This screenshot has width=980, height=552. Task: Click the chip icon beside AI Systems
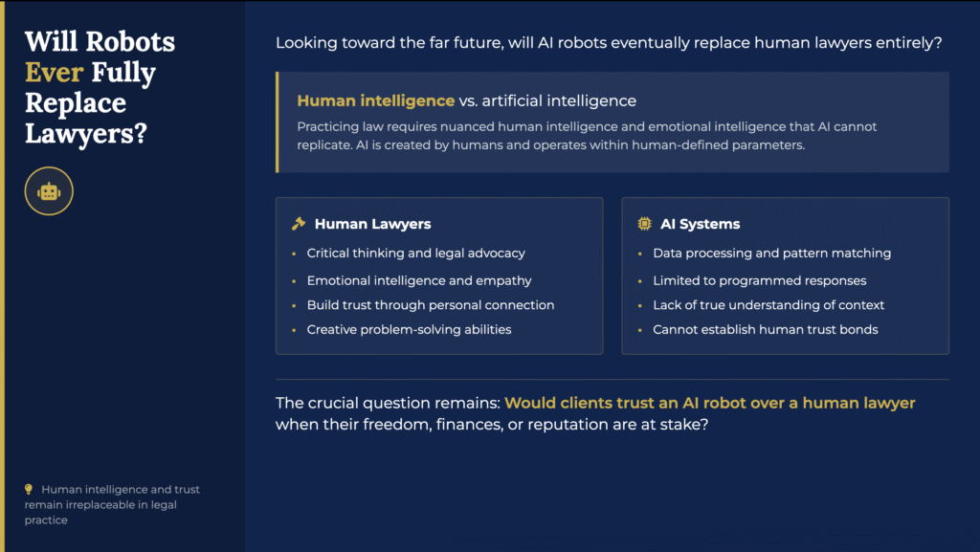click(645, 224)
